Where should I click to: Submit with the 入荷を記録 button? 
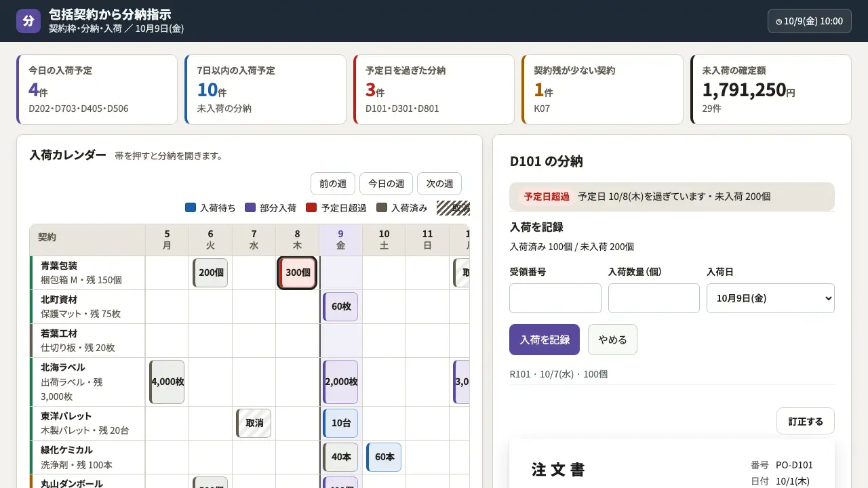pyautogui.click(x=545, y=340)
